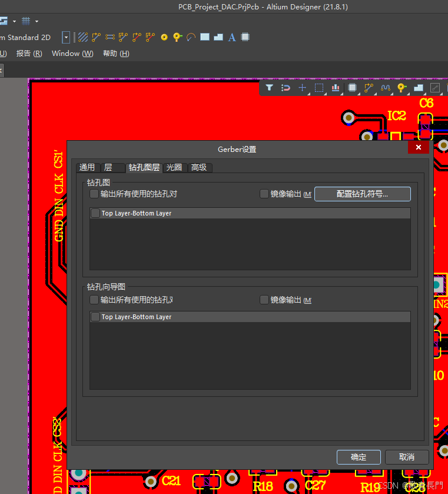Confirm the Gerber settings with 确定
Screen dimensions: 448x494
click(x=359, y=457)
